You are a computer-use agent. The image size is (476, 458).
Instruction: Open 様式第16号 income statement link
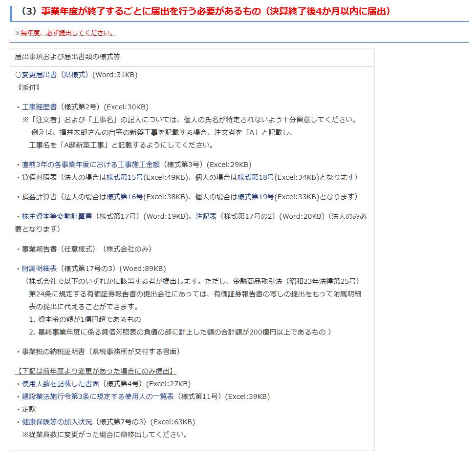click(125, 197)
